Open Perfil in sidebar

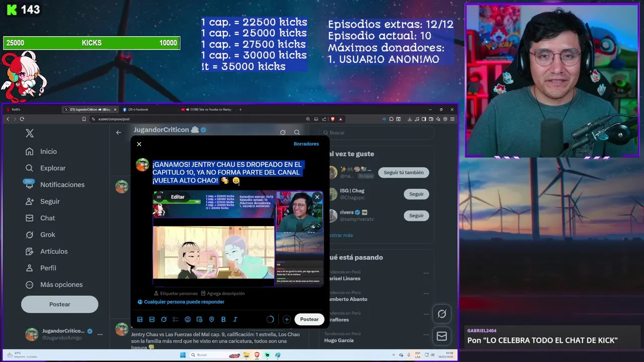[x=41, y=268]
